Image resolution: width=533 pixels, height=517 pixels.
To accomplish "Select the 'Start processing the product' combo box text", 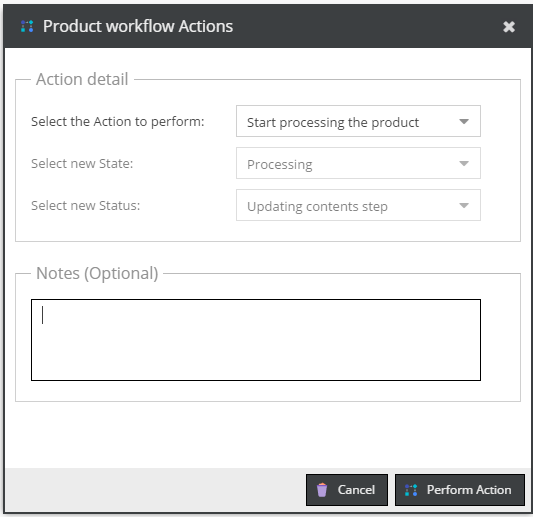I will coord(333,122).
